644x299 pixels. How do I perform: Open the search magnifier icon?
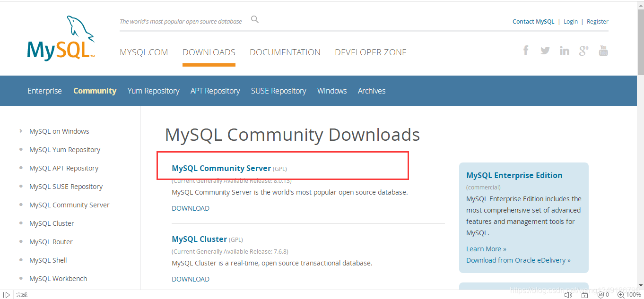click(255, 19)
